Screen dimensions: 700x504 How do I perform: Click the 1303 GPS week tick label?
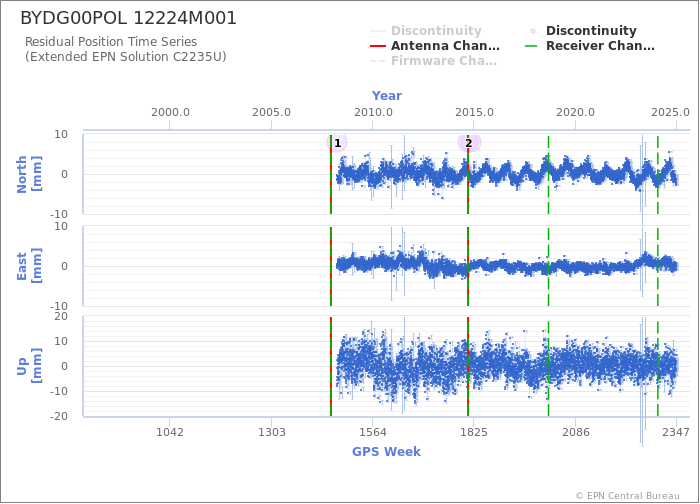[x=271, y=432]
